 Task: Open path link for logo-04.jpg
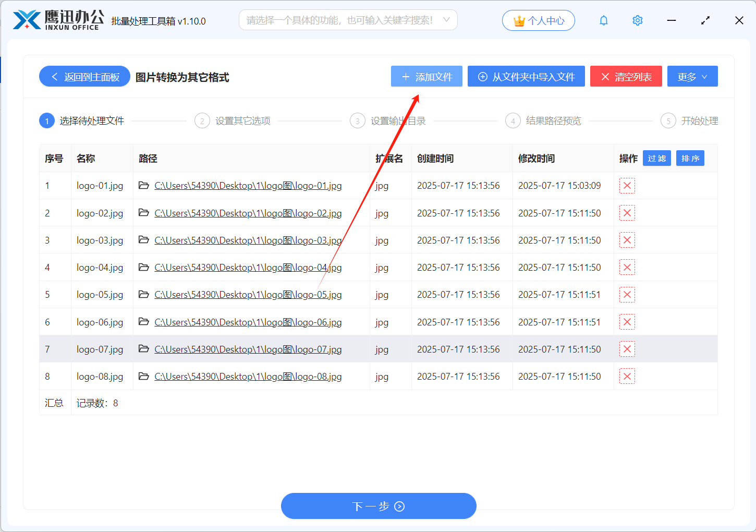tap(248, 267)
